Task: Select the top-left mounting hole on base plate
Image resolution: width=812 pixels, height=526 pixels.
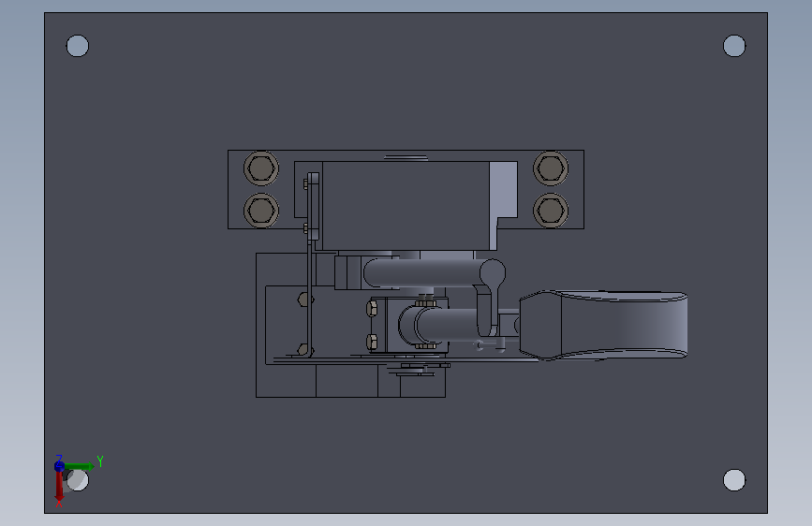Action: (78, 46)
